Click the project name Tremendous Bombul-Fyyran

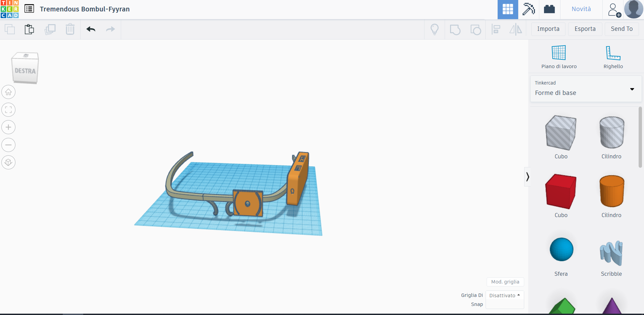(85, 9)
